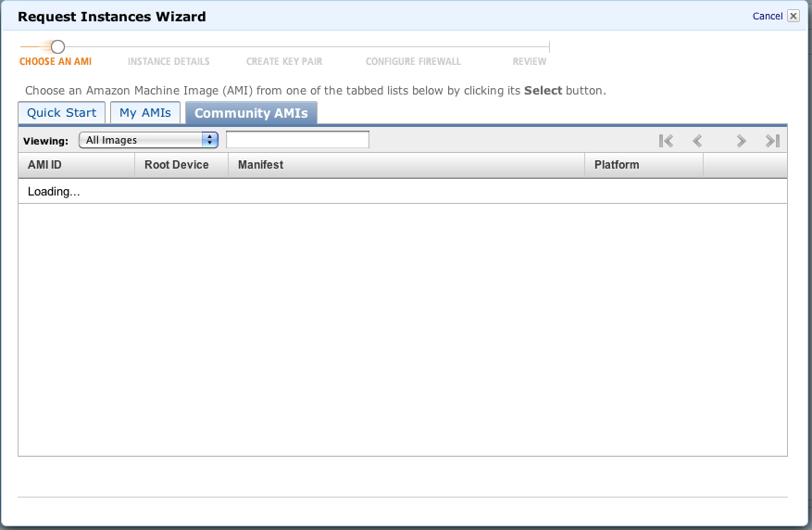Screen dimensions: 812x530
Task: Click the Cancel link
Action: [x=768, y=16]
